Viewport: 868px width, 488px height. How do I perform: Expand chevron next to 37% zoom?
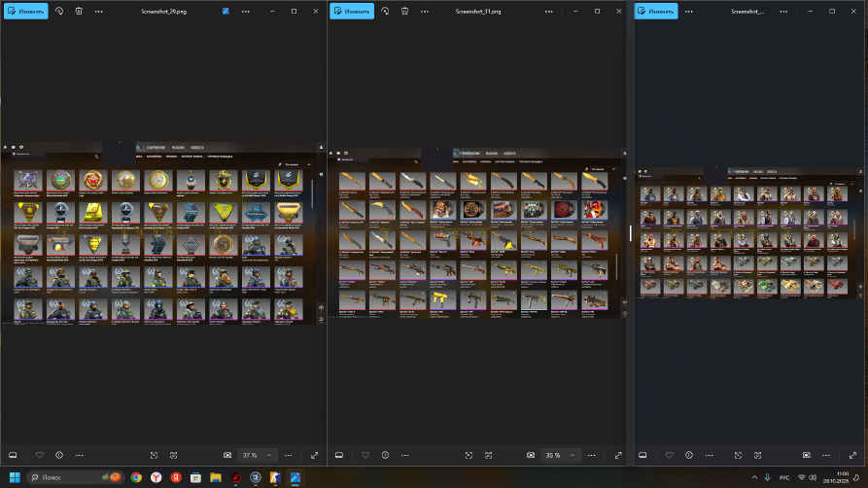(x=269, y=455)
